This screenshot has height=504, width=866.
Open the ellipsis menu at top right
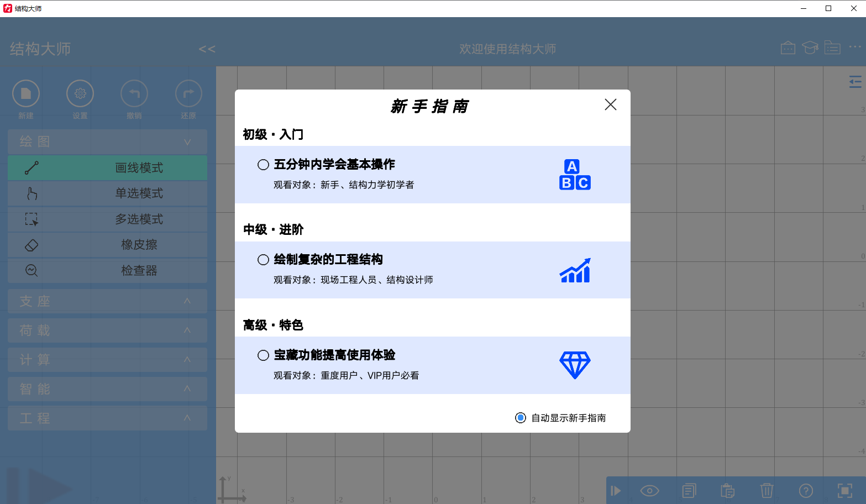pos(855,48)
